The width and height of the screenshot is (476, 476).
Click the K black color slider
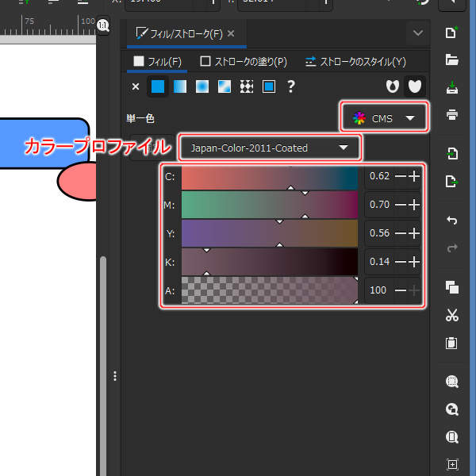coord(270,262)
